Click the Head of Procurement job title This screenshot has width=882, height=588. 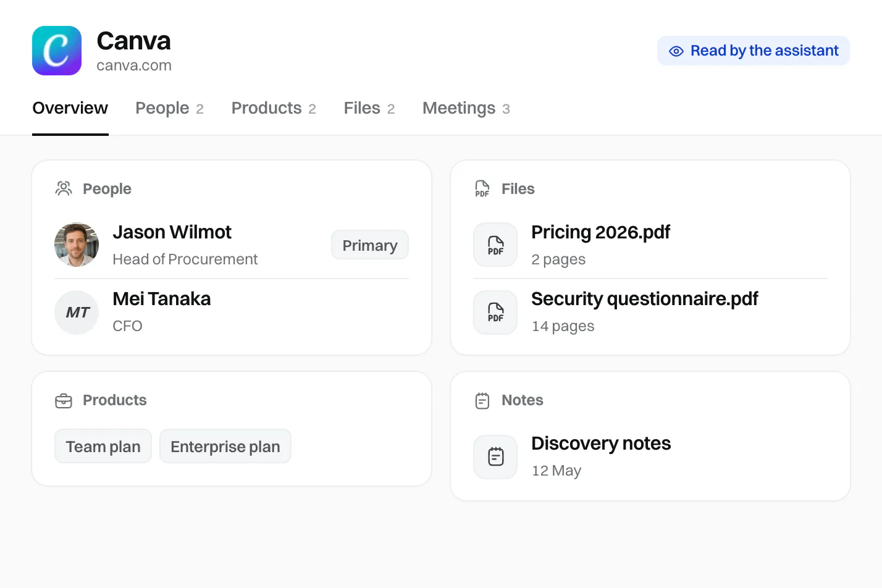pyautogui.click(x=185, y=259)
